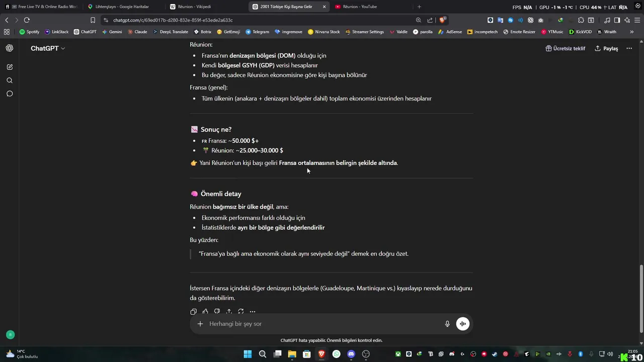Click the plus attach button in composer

click(200, 324)
